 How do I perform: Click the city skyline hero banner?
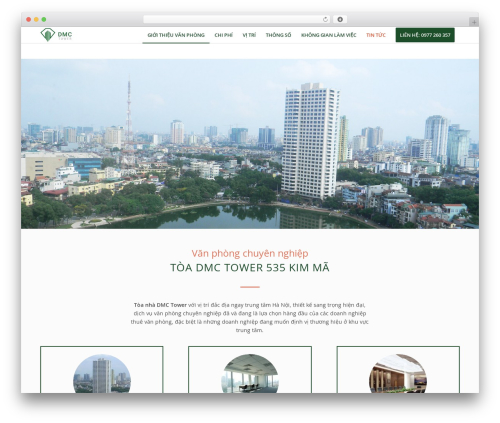click(x=250, y=144)
